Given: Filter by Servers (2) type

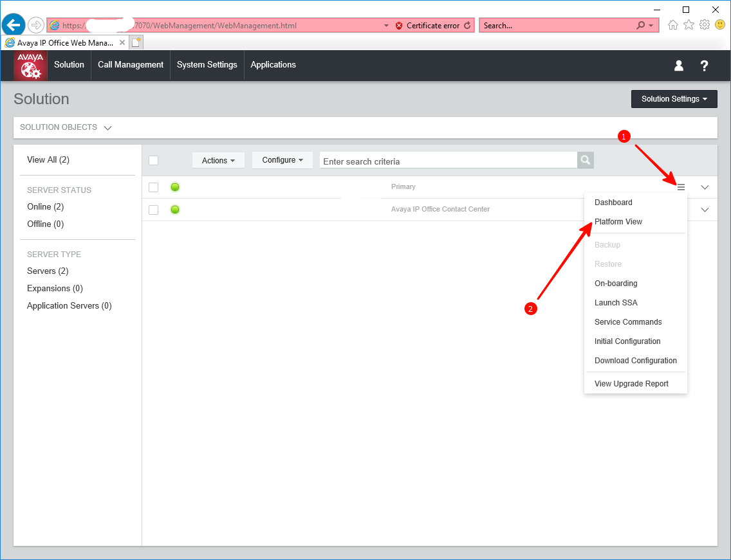Looking at the screenshot, I should (48, 271).
